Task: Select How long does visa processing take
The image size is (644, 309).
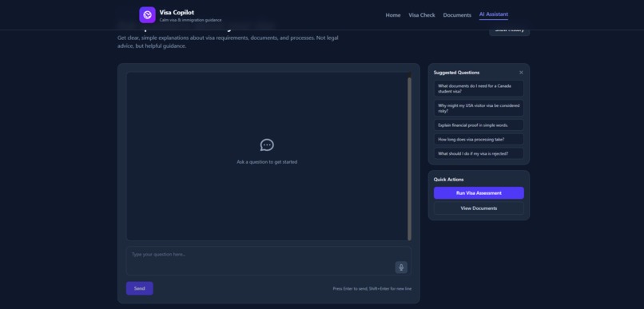Action: (479, 140)
